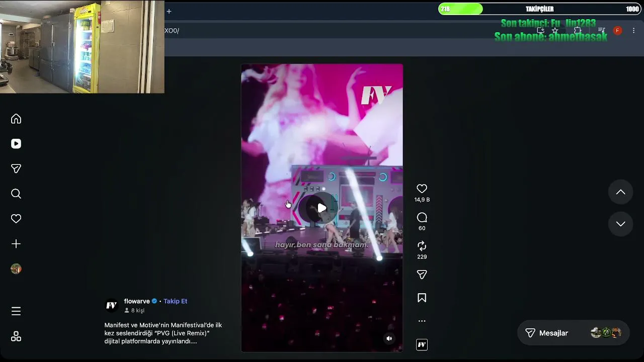Viewport: 644px width, 362px height.
Task: Open direct messages from the sidebar paper-plane icon
Action: click(x=16, y=169)
